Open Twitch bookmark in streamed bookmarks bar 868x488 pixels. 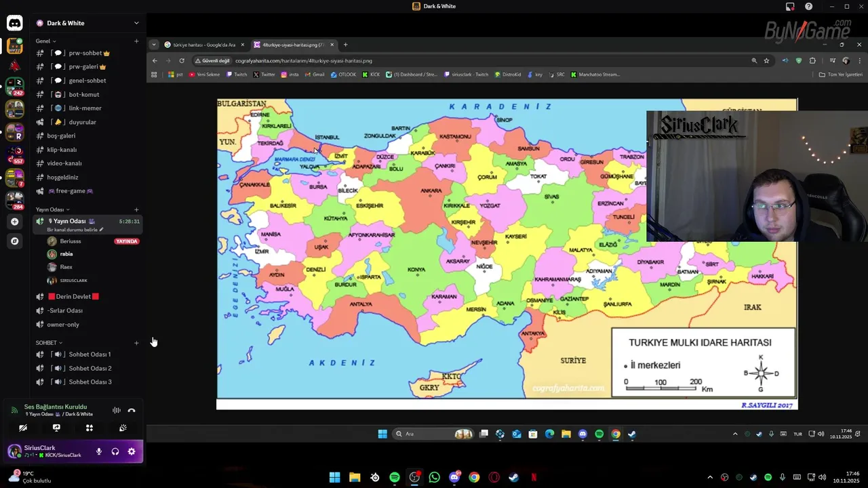pos(237,75)
